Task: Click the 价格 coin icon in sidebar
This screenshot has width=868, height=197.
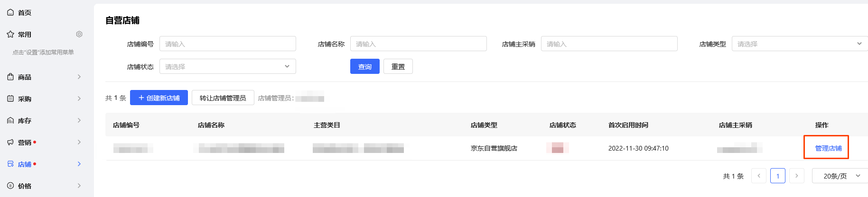Action: click(x=10, y=186)
